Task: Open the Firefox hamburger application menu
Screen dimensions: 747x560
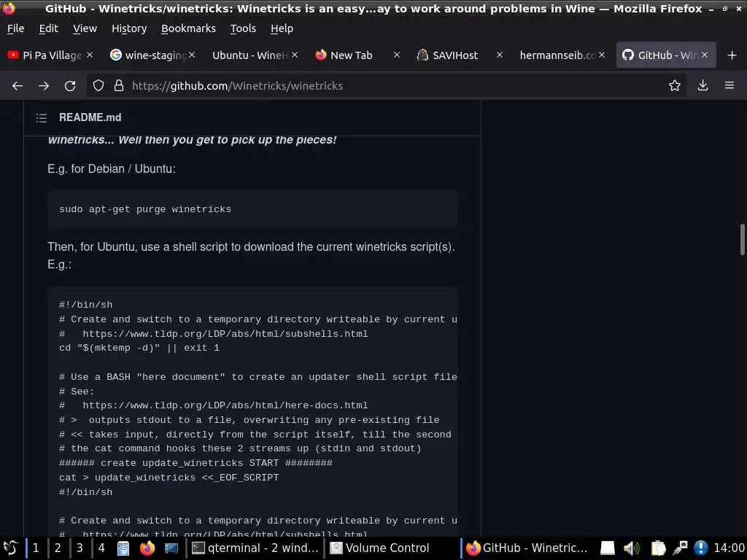Action: [x=729, y=86]
